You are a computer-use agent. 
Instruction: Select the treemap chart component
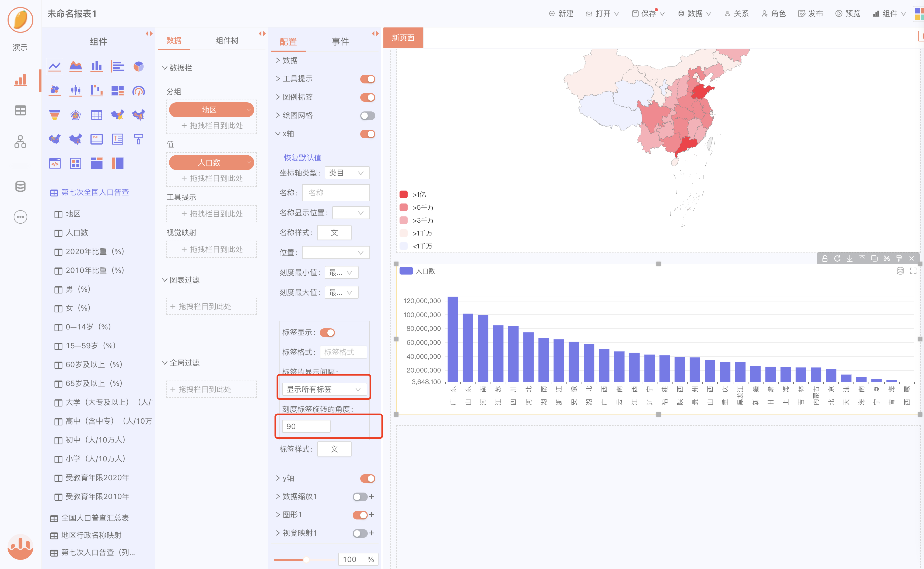118,90
